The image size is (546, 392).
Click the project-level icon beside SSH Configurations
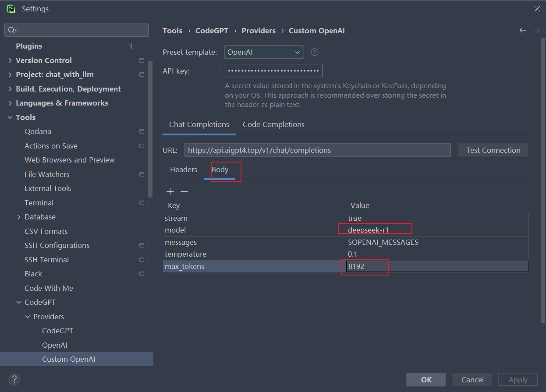tap(142, 245)
